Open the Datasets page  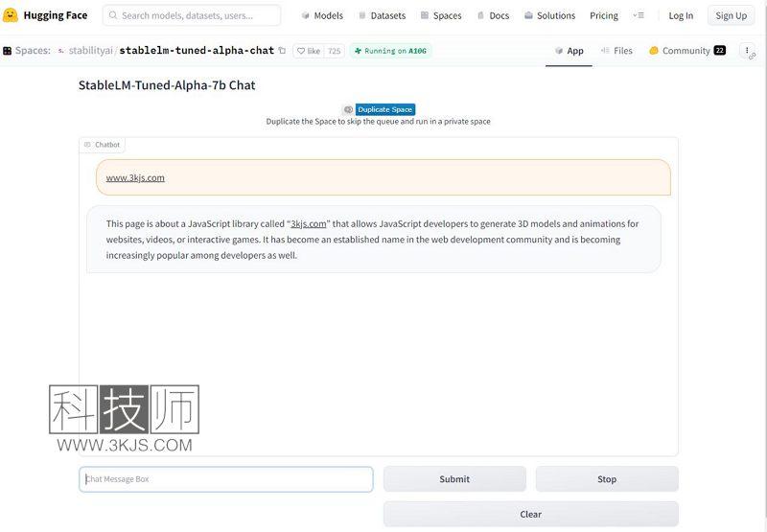point(382,15)
